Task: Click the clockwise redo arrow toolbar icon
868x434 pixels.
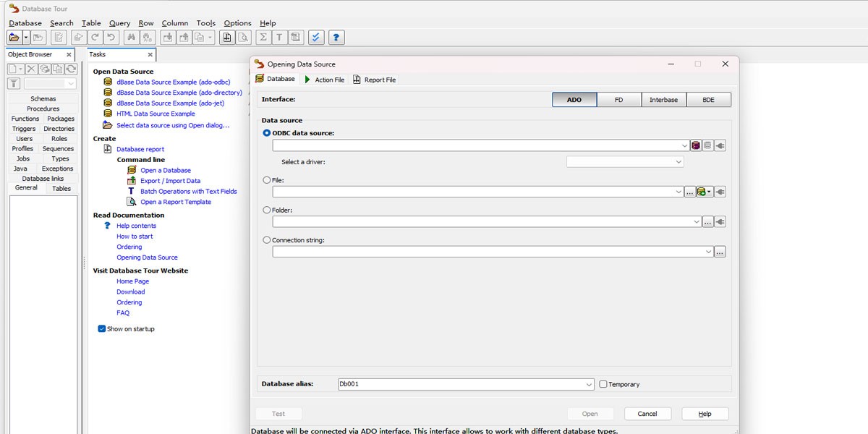Action: coord(95,37)
